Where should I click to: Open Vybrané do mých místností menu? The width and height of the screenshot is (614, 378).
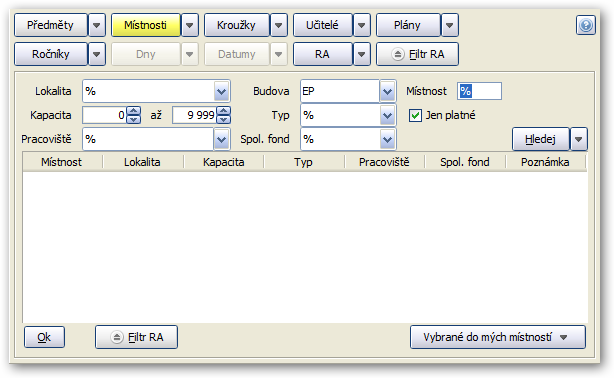tap(498, 337)
